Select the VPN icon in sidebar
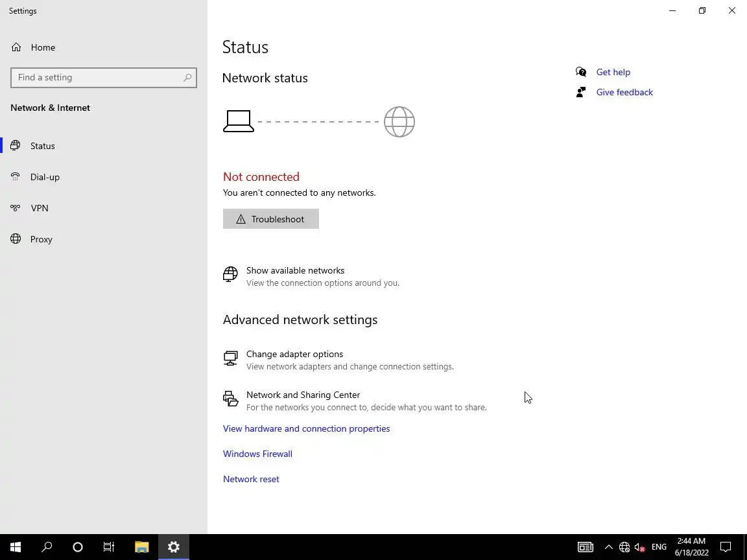 (x=16, y=208)
